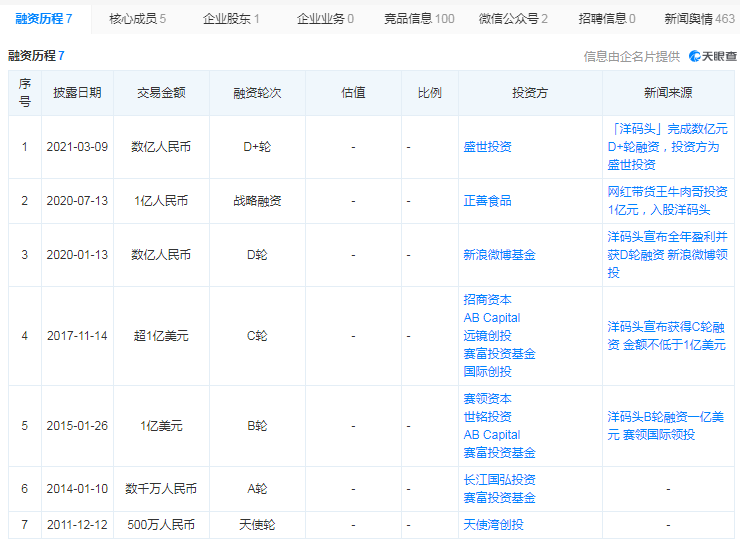The width and height of the screenshot is (740, 546).
Task: Select the 企业业务 tab
Action: click(326, 18)
